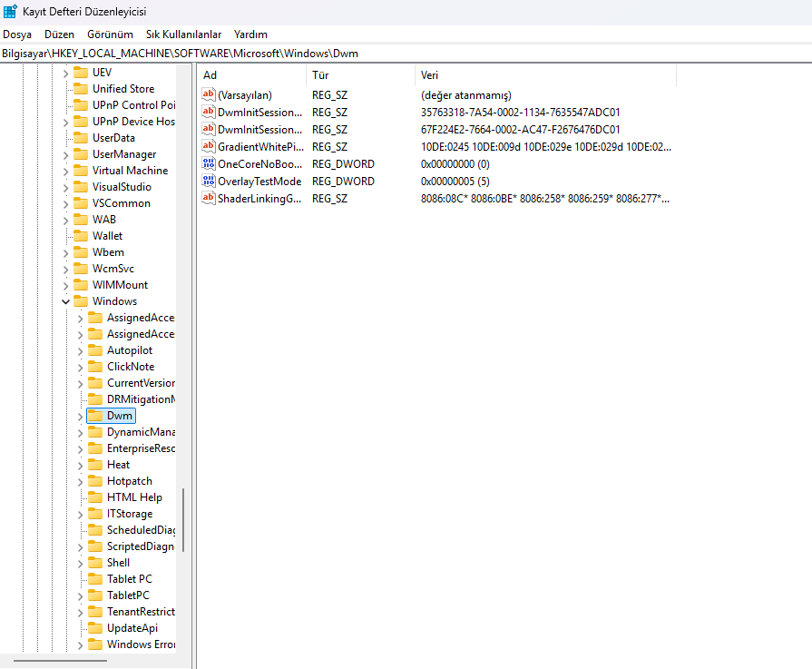Click the data value 0x00000000 (0)
The width and height of the screenshot is (812, 669).
coord(455,164)
